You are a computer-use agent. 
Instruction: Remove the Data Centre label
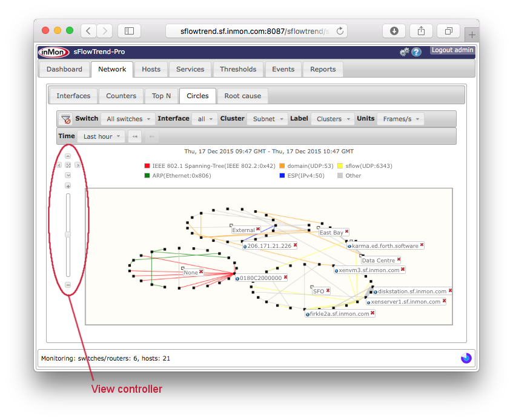[x=399, y=259]
